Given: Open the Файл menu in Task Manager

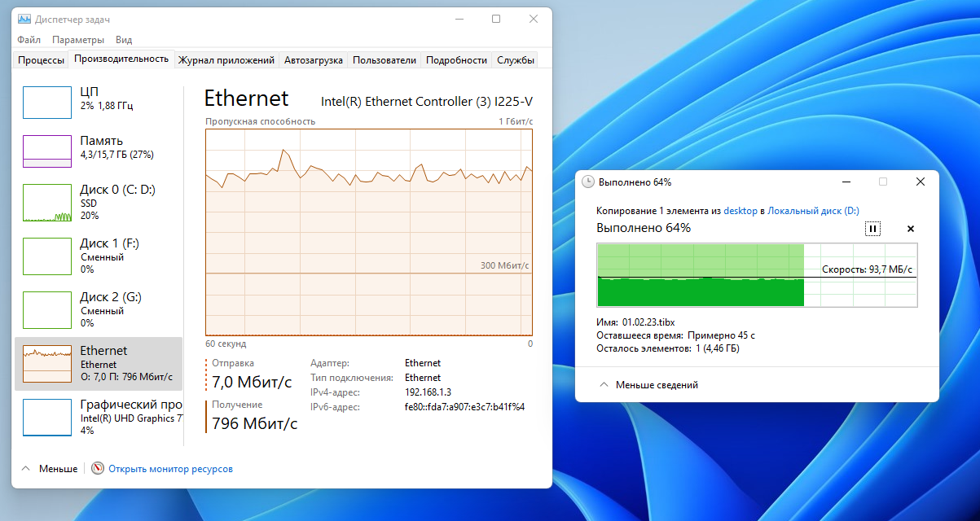Looking at the screenshot, I should [29, 39].
